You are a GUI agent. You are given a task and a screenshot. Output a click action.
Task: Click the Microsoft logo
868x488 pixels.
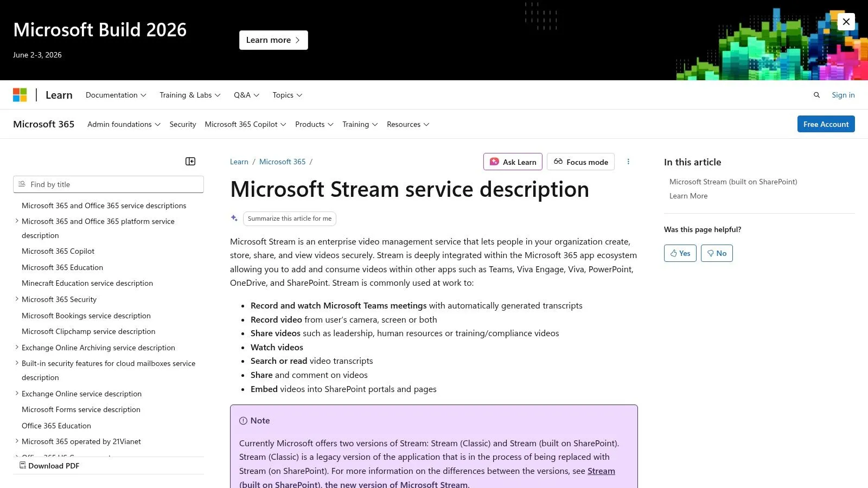(x=20, y=95)
